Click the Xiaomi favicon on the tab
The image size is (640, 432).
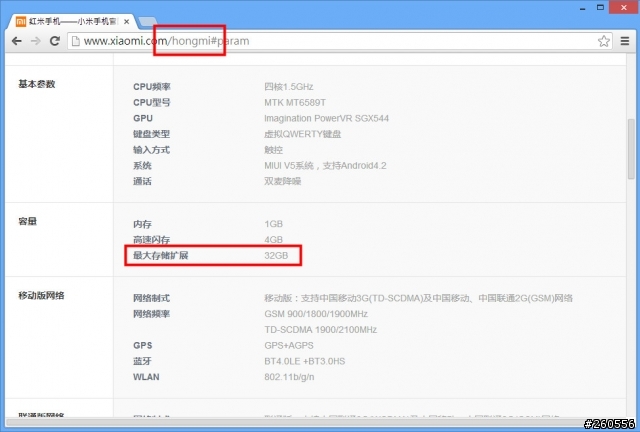[x=21, y=21]
